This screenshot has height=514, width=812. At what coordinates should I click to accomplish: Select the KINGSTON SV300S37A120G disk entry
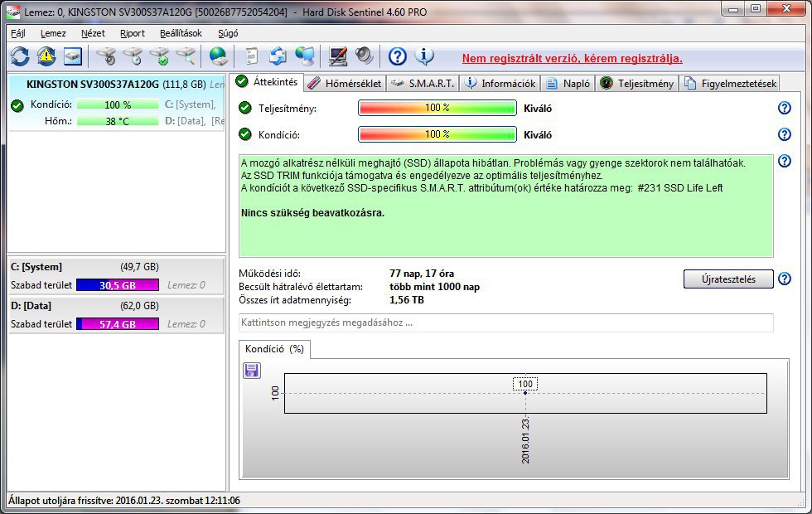point(117,102)
